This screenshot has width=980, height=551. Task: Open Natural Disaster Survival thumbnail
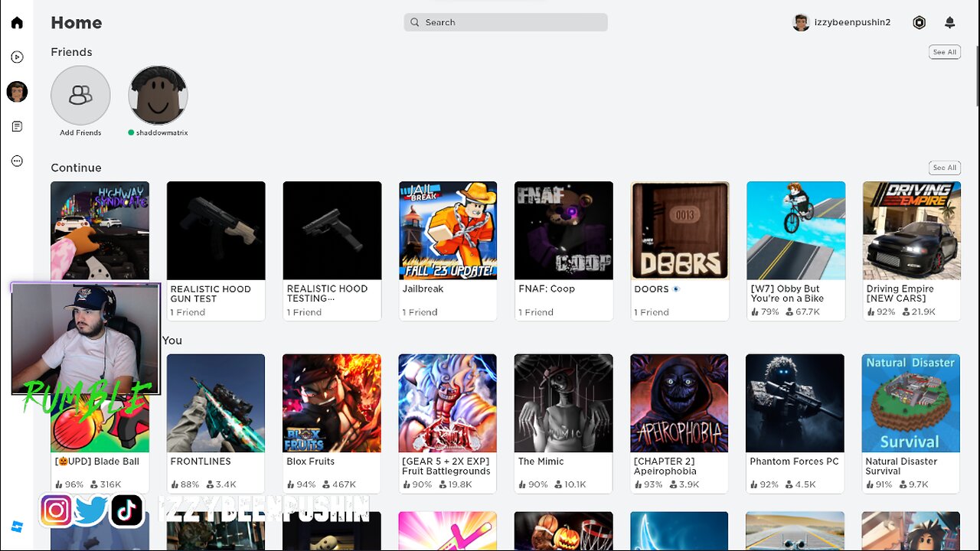pyautogui.click(x=911, y=403)
